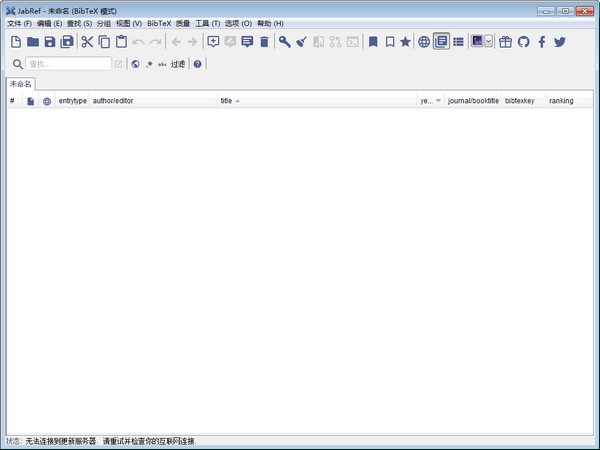Open the year column filter dropdown arrow
This screenshot has width=600, height=450.
438,101
